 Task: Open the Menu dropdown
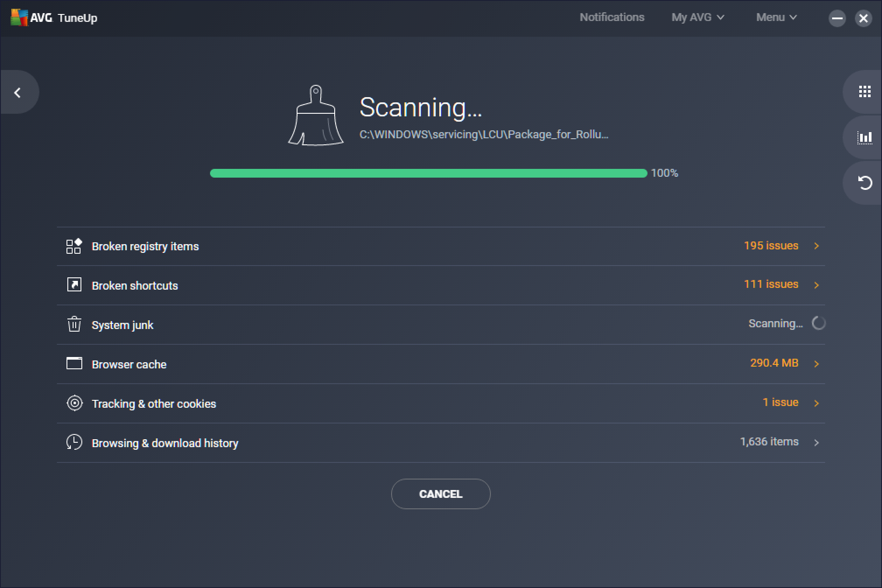pyautogui.click(x=777, y=17)
